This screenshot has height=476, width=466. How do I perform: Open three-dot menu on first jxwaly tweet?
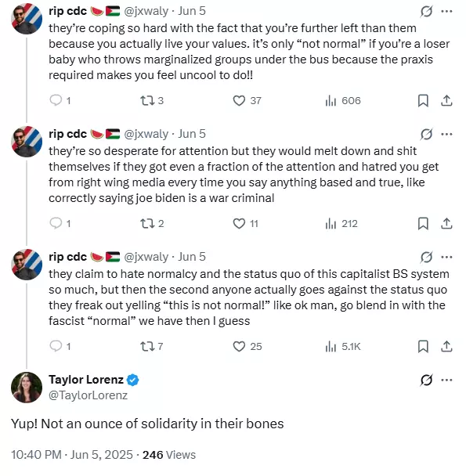click(x=446, y=11)
